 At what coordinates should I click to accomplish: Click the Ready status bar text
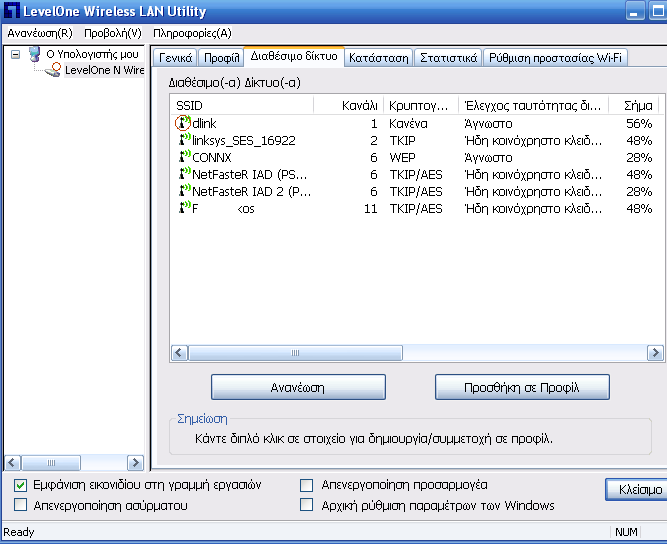tap(19, 532)
